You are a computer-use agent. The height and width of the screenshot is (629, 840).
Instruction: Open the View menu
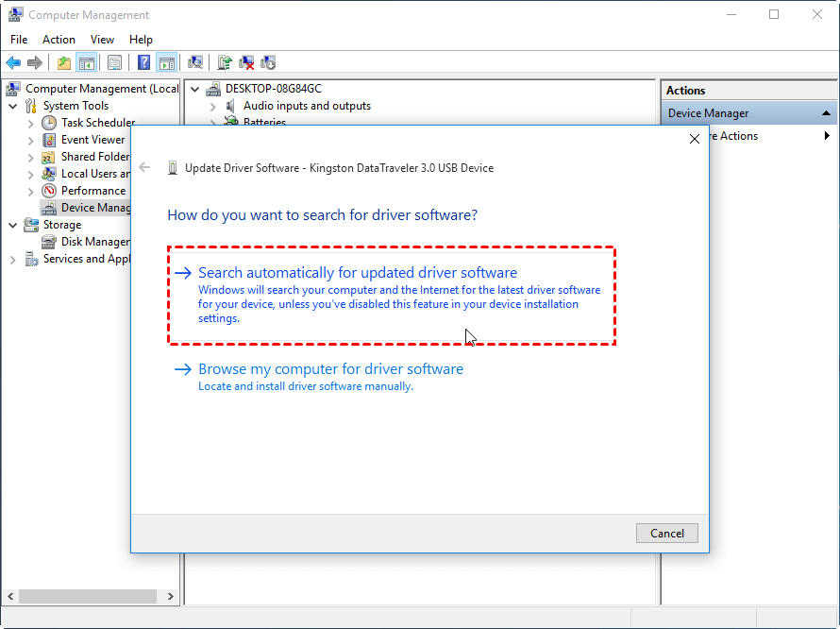click(102, 40)
